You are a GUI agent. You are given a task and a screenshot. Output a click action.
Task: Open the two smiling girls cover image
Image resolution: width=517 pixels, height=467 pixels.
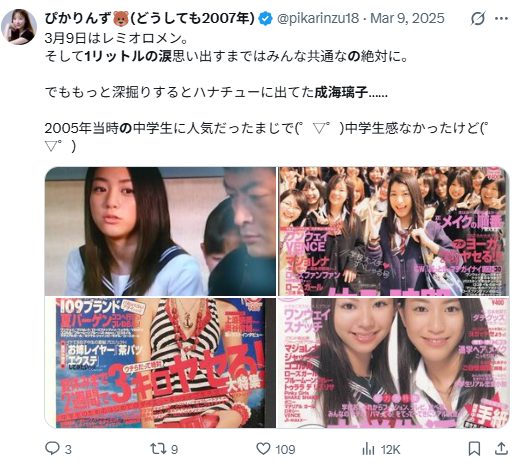(394, 363)
